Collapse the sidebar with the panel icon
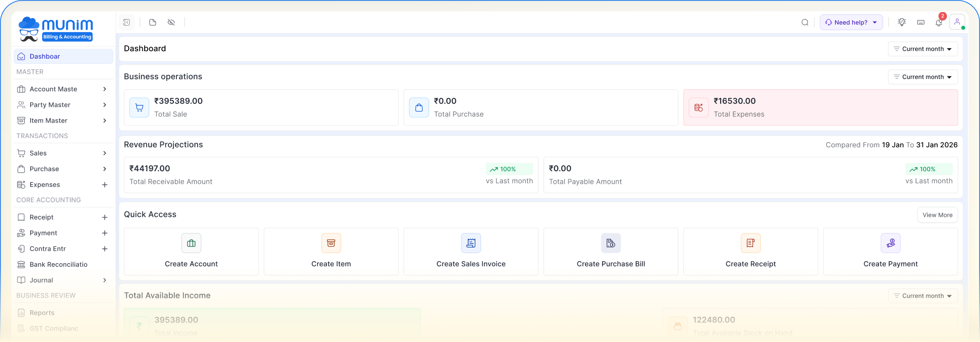 127,23
